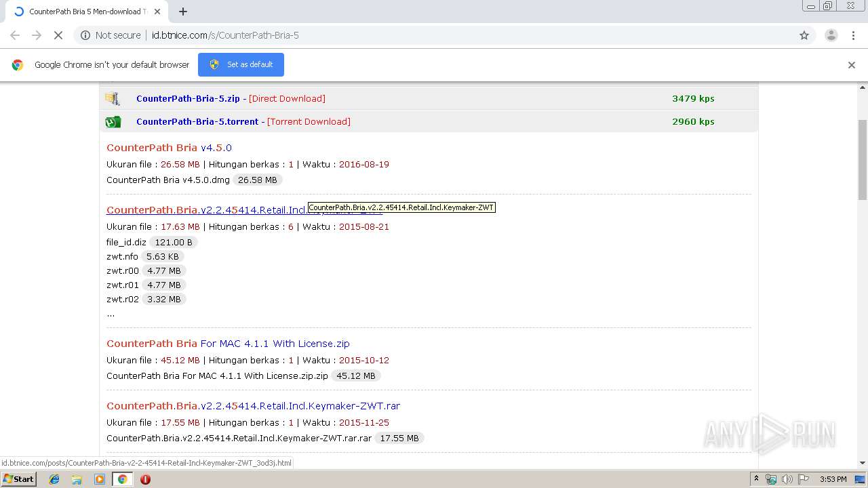Click the zwt.nfo file entry
Image resolution: width=868 pixels, height=488 pixels.
[x=122, y=257]
